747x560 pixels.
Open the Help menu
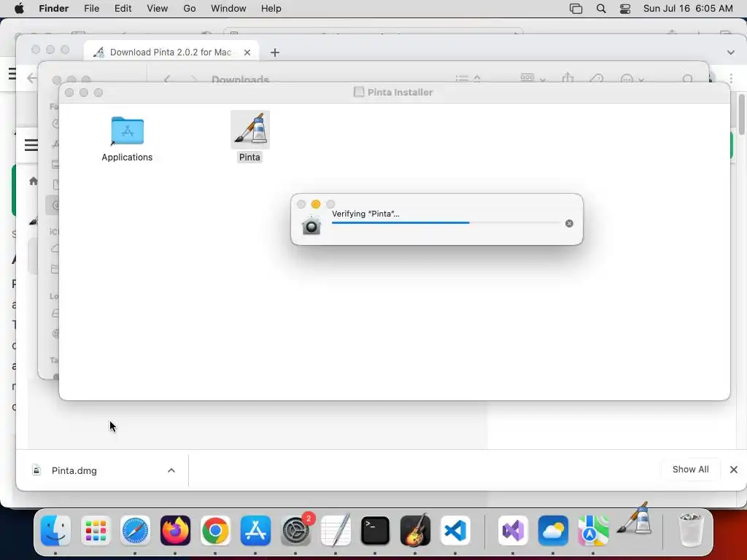271,9
